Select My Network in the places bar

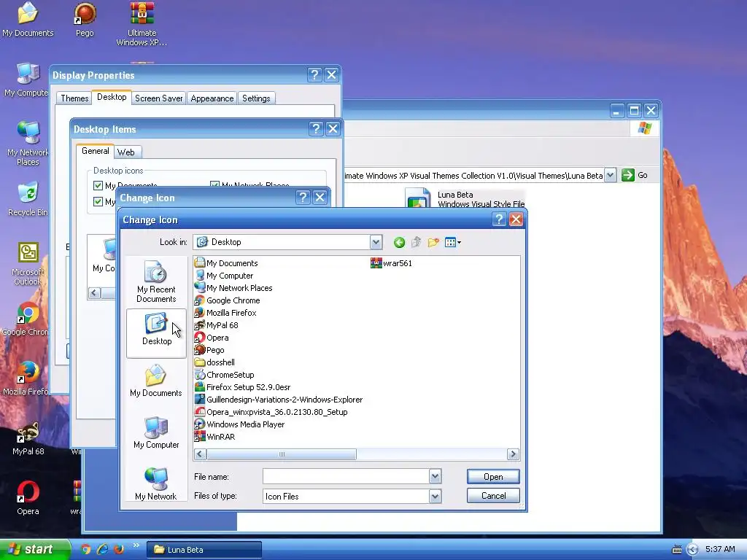(x=156, y=484)
